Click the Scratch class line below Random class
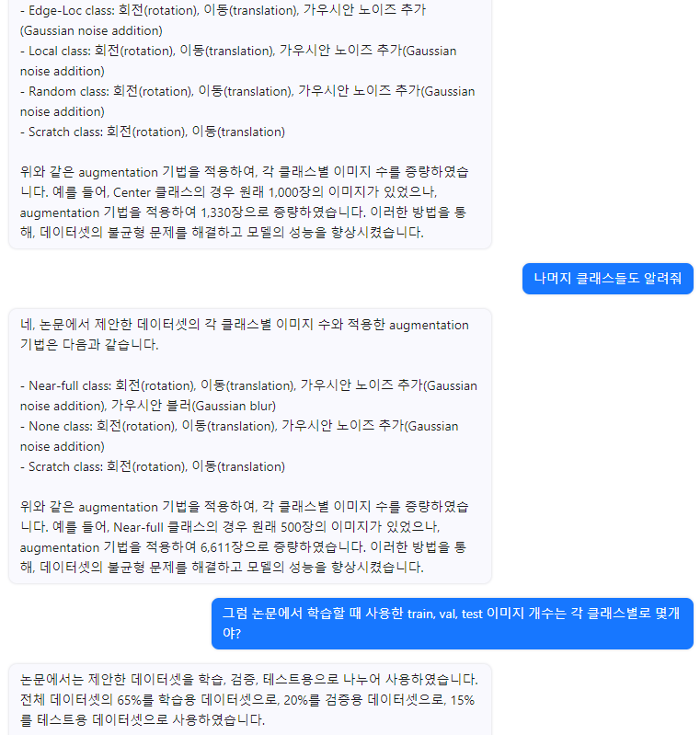 tap(153, 132)
